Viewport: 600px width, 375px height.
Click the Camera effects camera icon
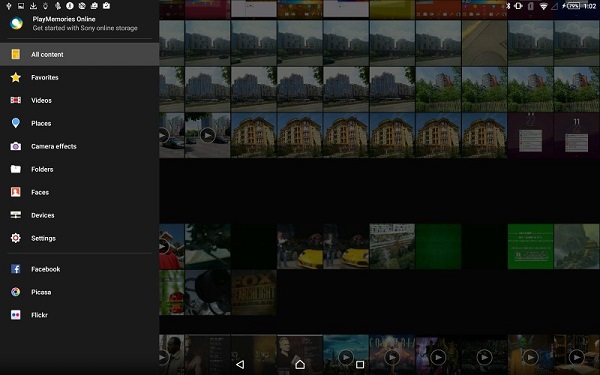(16, 146)
